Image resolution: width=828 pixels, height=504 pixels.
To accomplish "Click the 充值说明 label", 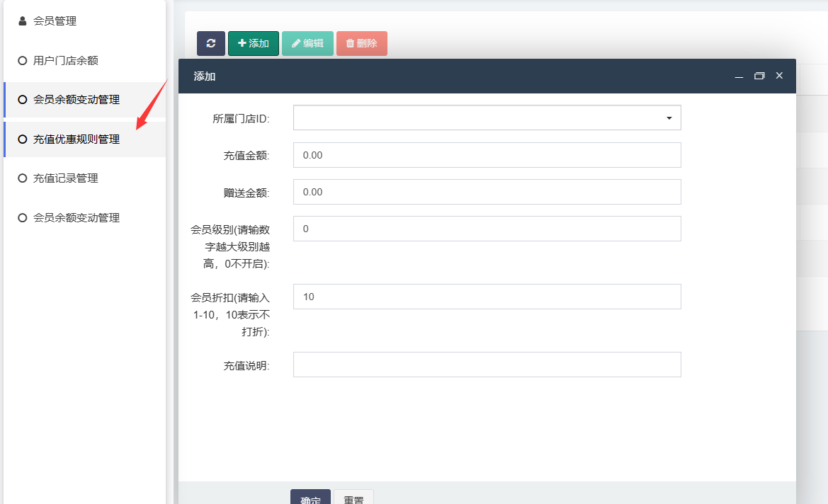I will point(246,366).
